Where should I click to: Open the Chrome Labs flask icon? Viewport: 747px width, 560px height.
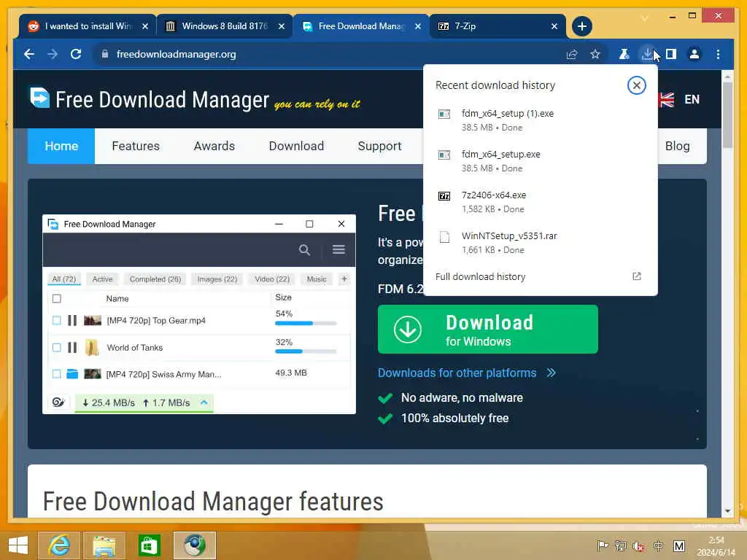tap(624, 54)
